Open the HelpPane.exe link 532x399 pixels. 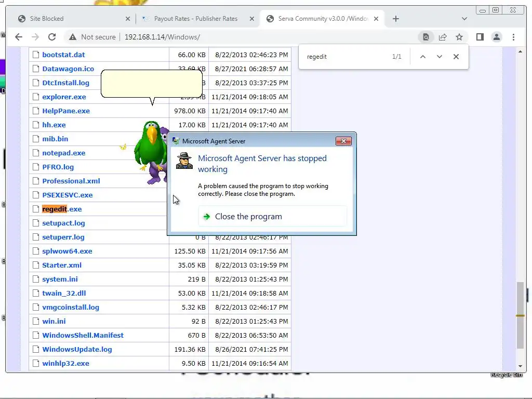pos(66,111)
